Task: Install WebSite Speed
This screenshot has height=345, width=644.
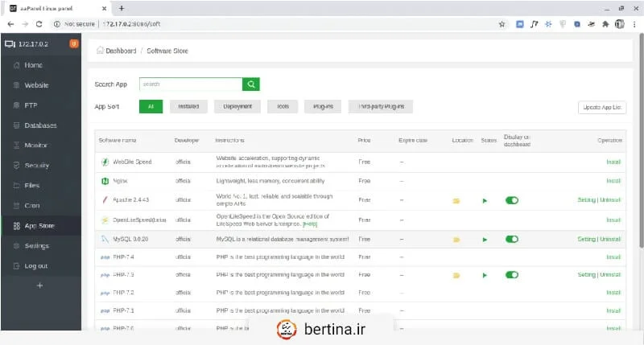Action: pyautogui.click(x=613, y=162)
